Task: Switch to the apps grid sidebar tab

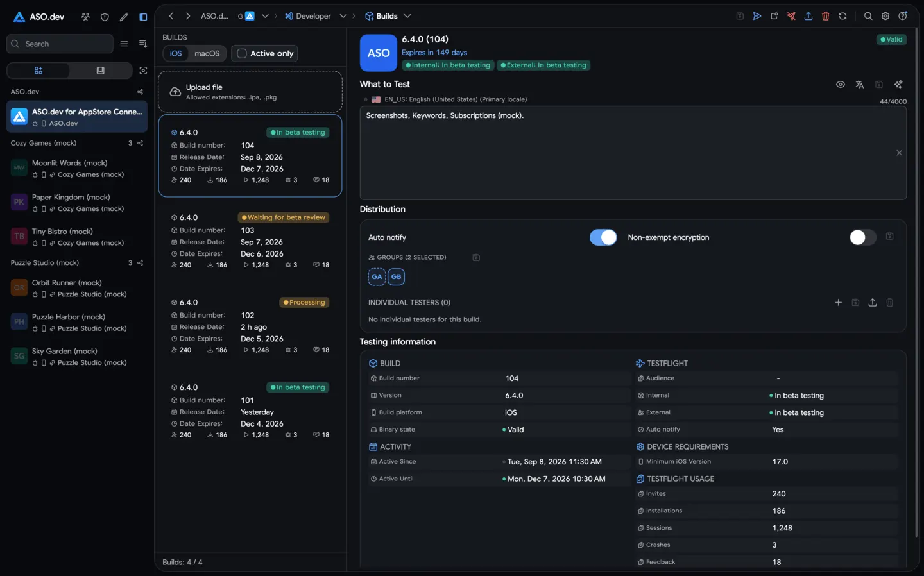Action: coord(38,71)
